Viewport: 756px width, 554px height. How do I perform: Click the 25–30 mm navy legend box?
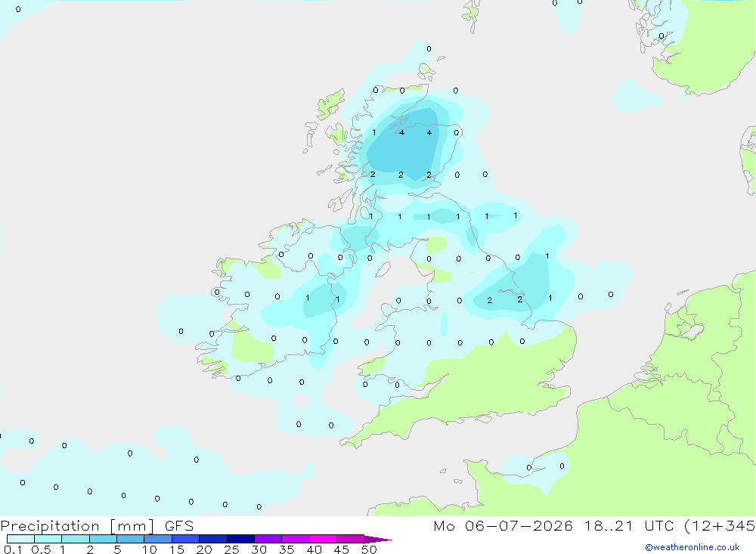[x=240, y=539]
